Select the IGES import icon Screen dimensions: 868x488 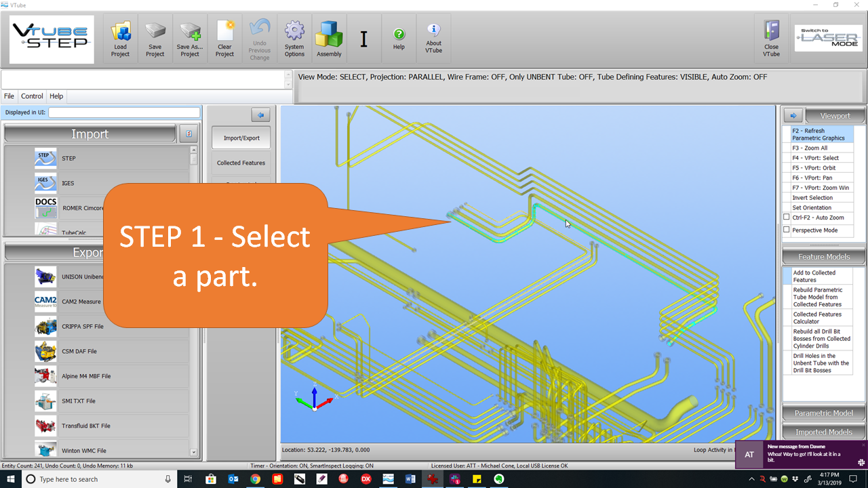coord(45,183)
